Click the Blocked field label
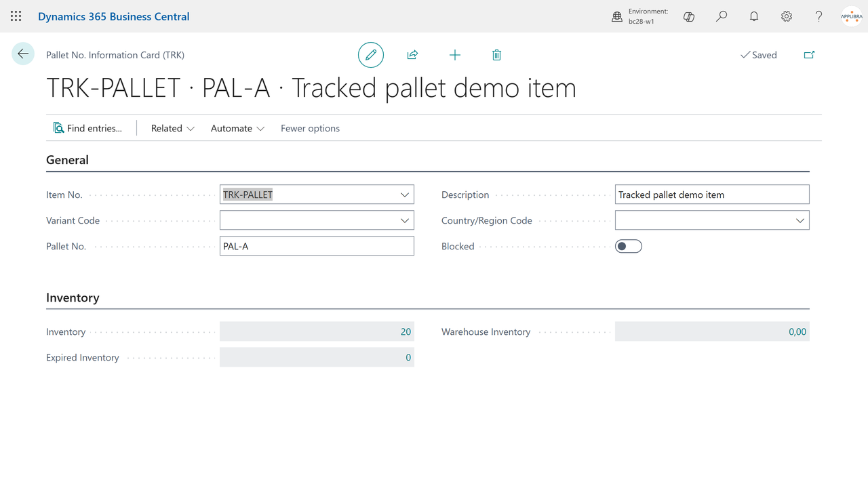 pyautogui.click(x=458, y=246)
